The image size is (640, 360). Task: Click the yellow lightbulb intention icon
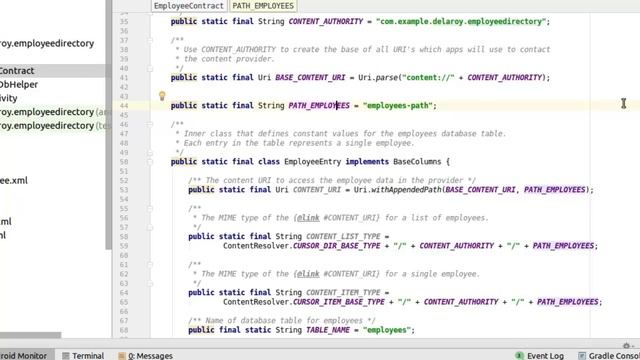162,96
